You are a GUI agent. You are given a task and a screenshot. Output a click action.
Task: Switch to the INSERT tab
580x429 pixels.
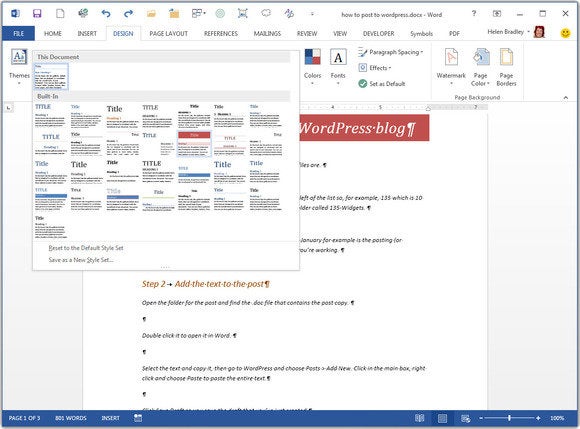(x=87, y=33)
